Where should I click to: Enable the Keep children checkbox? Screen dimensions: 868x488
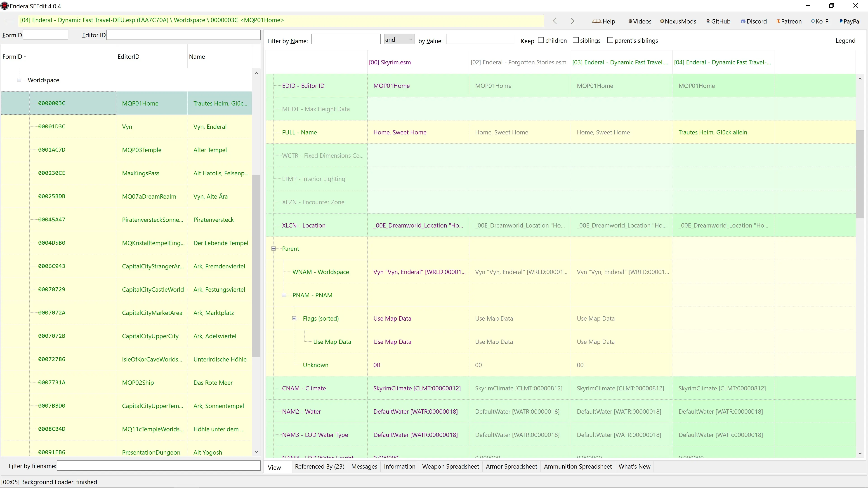[x=541, y=40]
